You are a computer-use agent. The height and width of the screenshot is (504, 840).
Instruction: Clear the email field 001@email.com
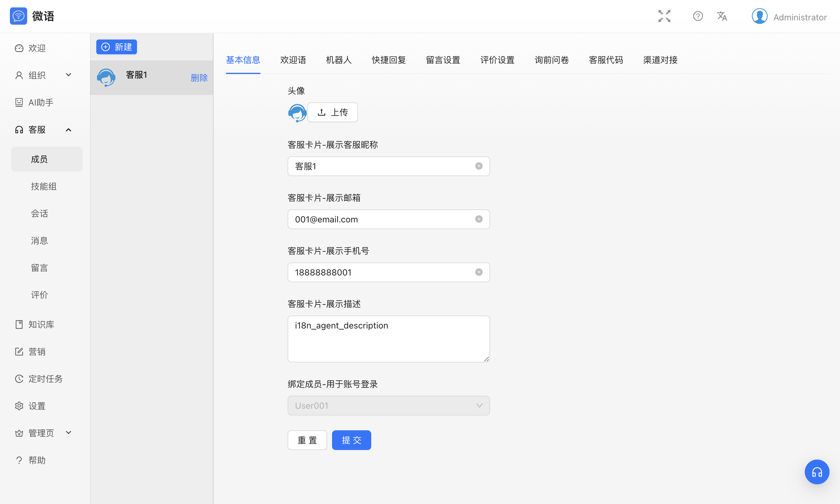click(479, 219)
